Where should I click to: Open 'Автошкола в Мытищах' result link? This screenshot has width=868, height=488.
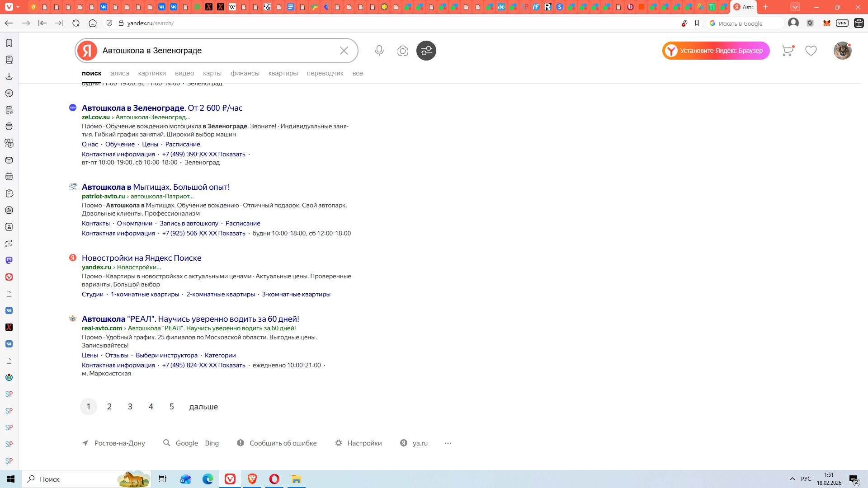point(156,187)
